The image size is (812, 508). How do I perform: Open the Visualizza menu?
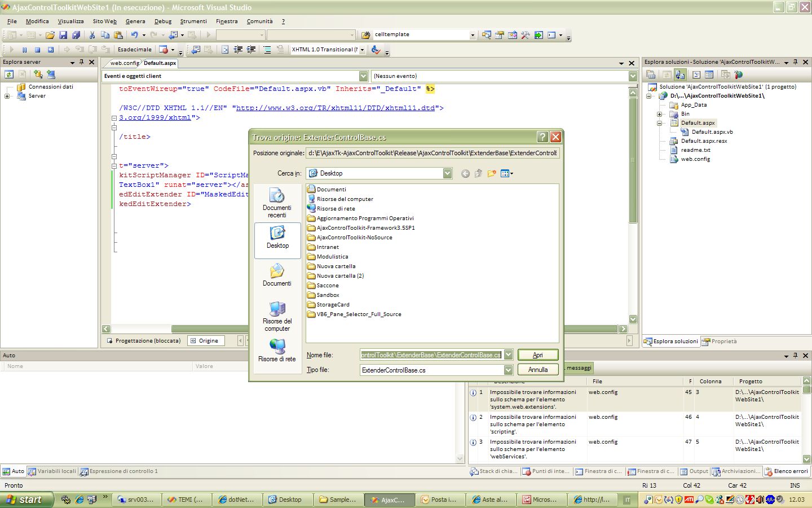point(70,21)
